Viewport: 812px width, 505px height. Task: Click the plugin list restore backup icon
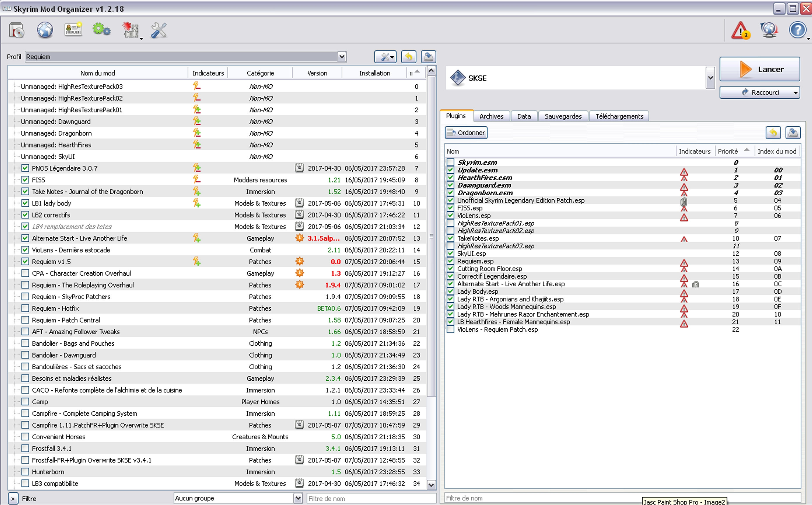773,133
